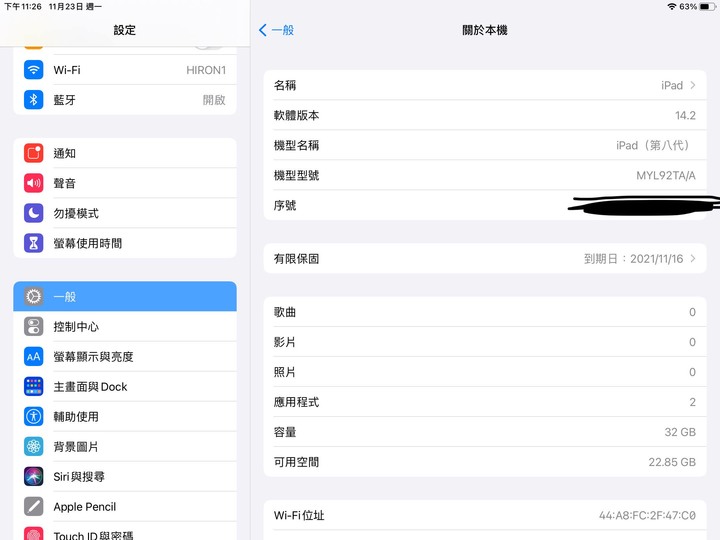Image resolution: width=720 pixels, height=540 pixels.
Task: Tap the 影片 count row
Action: (x=485, y=342)
